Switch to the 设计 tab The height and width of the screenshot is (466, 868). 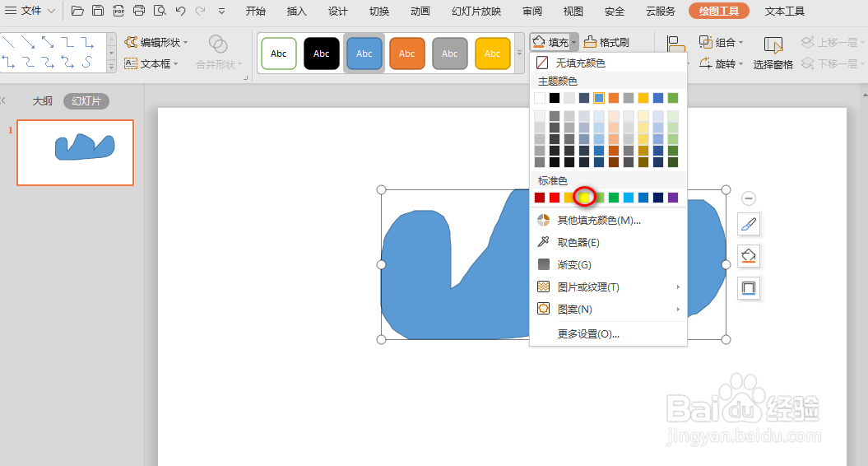pyautogui.click(x=337, y=11)
